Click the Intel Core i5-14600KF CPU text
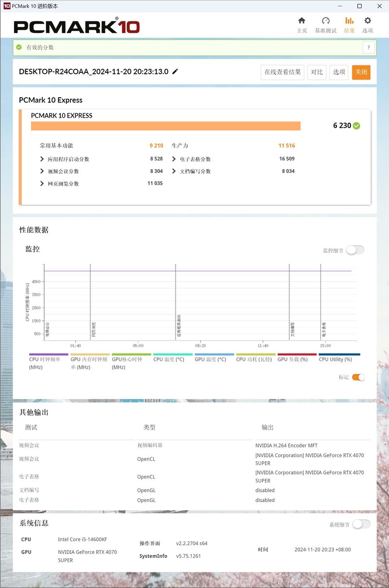389x588 pixels. (82, 539)
